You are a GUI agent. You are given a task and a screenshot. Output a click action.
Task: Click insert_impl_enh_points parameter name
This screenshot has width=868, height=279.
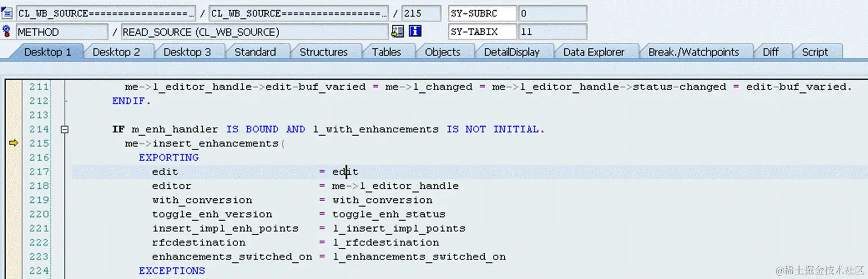pyautogui.click(x=225, y=229)
